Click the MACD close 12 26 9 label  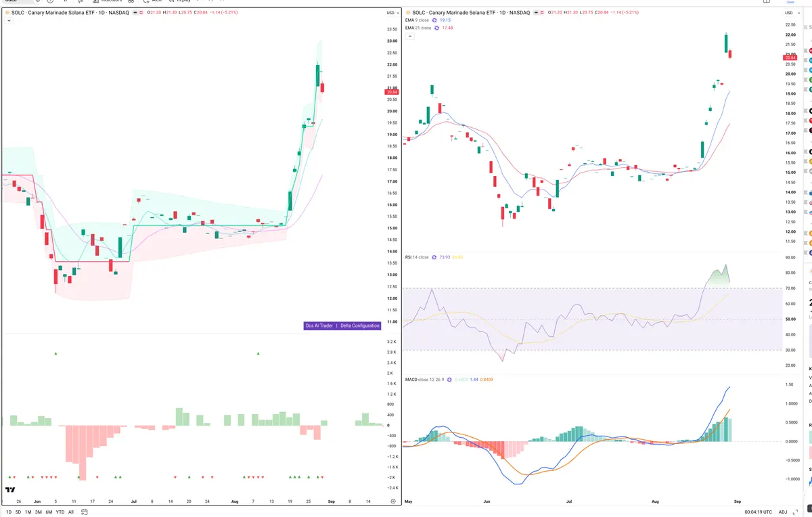tap(424, 380)
